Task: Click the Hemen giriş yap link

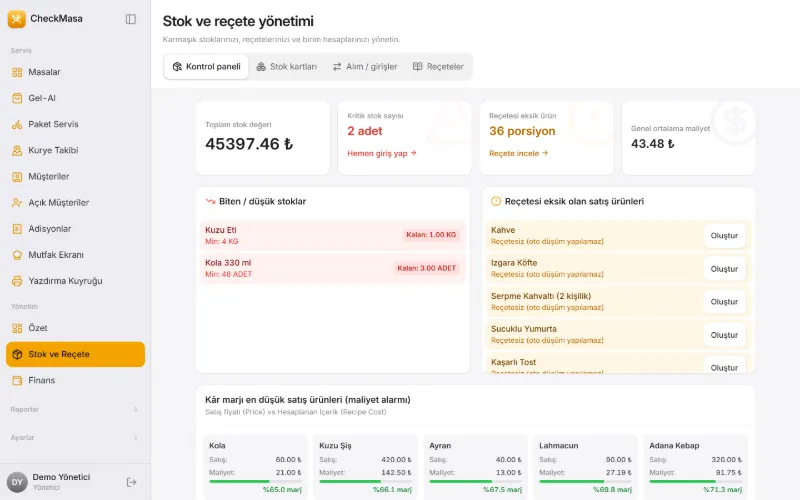Action: 382,154
